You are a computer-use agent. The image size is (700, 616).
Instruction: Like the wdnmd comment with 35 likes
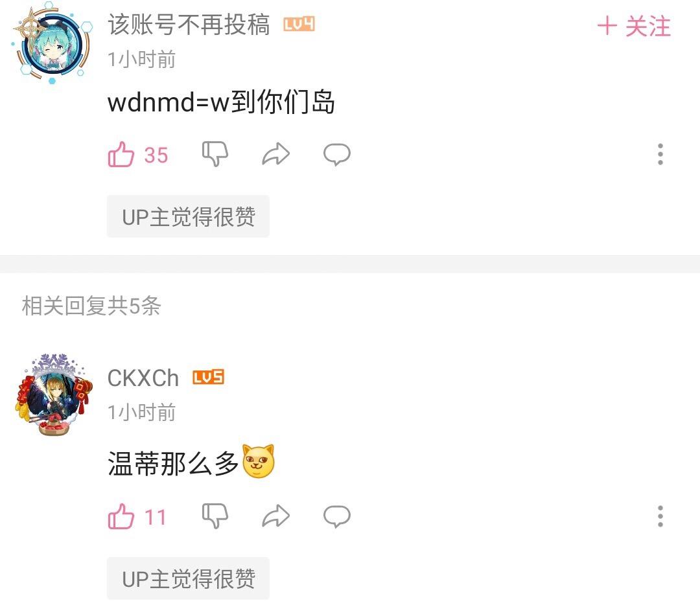[121, 154]
